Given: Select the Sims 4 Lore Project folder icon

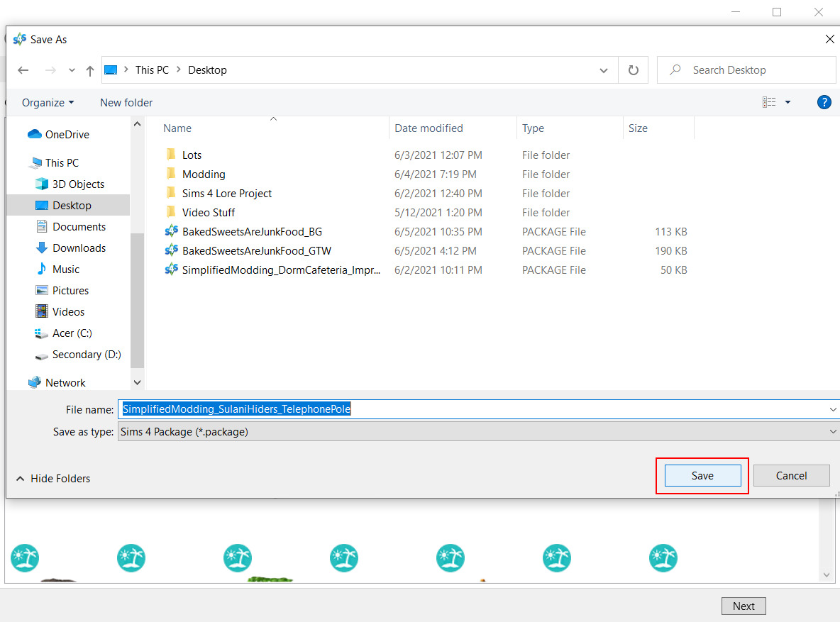Looking at the screenshot, I should click(x=171, y=193).
